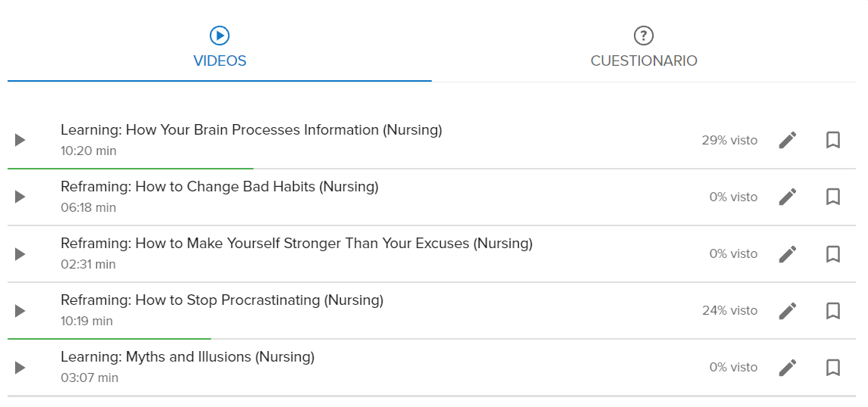Open the CUESTIONARIO tab
Viewport: 868px width, 407px height.
pos(644,48)
